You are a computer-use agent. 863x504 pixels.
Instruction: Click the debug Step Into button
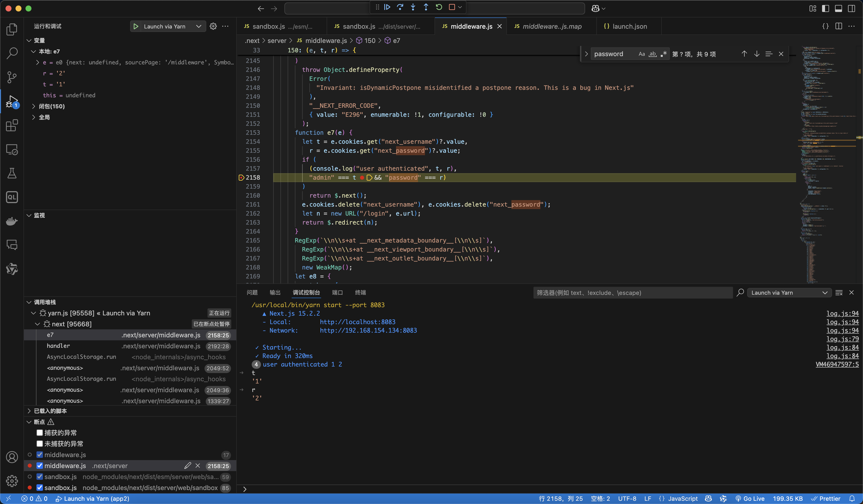(413, 7)
